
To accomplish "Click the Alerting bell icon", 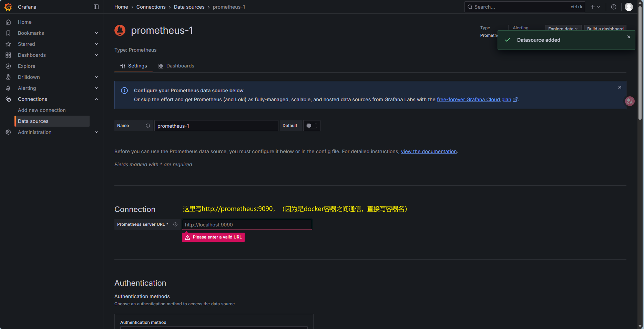I will [8, 88].
